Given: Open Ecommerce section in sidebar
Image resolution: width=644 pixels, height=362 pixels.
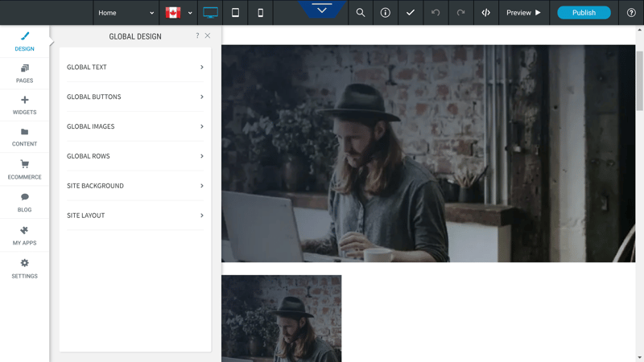Looking at the screenshot, I should 25,170.
